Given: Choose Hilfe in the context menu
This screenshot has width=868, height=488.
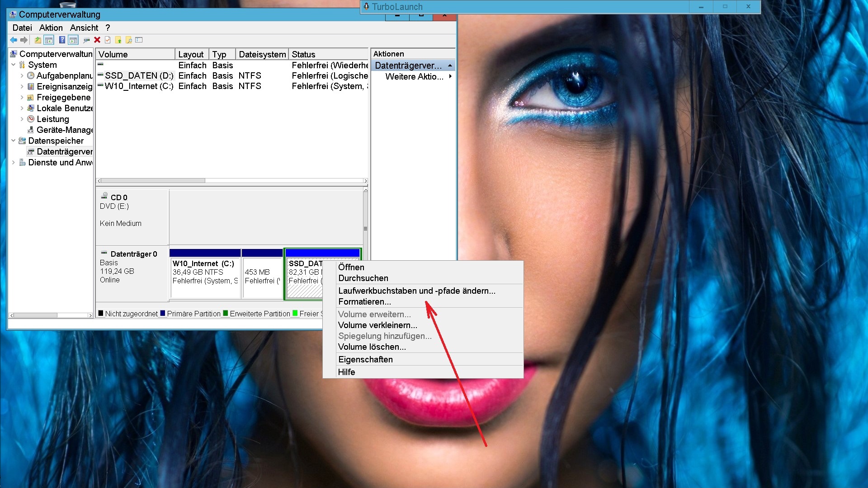Looking at the screenshot, I should tap(423, 372).
